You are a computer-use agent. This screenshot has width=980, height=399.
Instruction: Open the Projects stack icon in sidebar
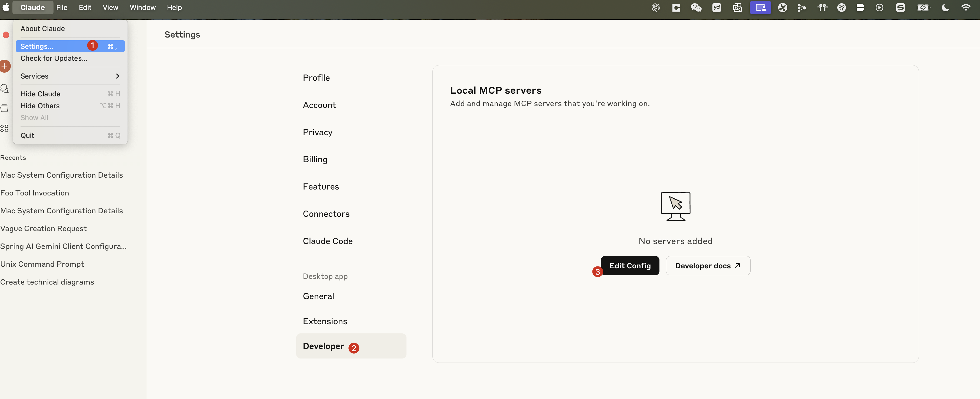click(x=4, y=108)
